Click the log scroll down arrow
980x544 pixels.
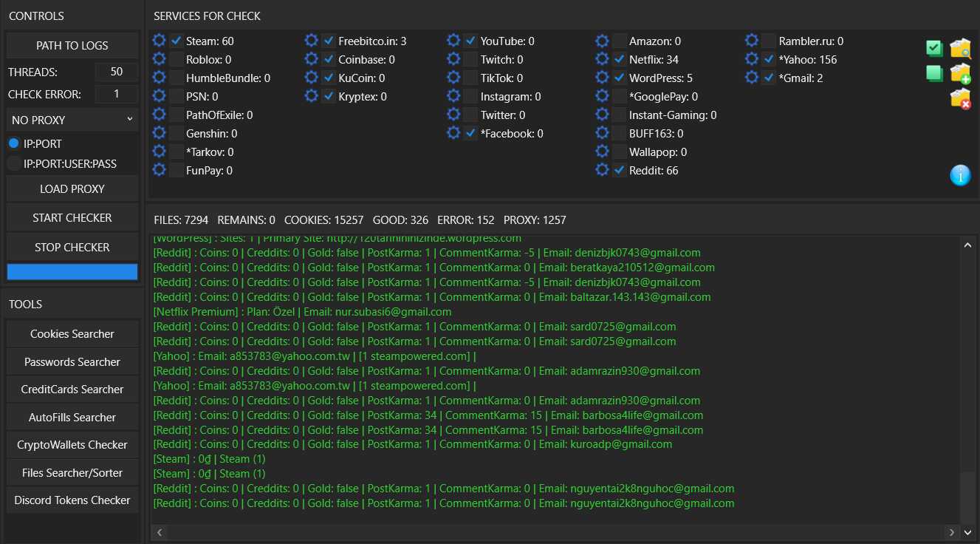point(967,531)
